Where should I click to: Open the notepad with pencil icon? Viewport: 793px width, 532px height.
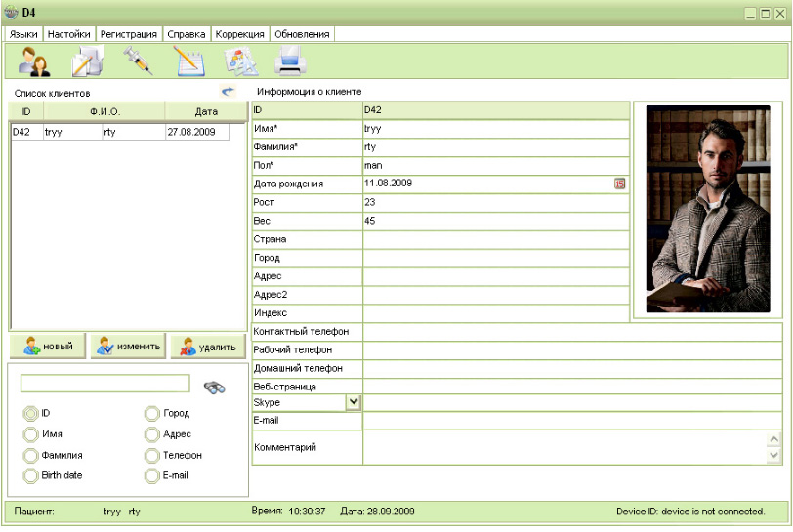tap(188, 61)
